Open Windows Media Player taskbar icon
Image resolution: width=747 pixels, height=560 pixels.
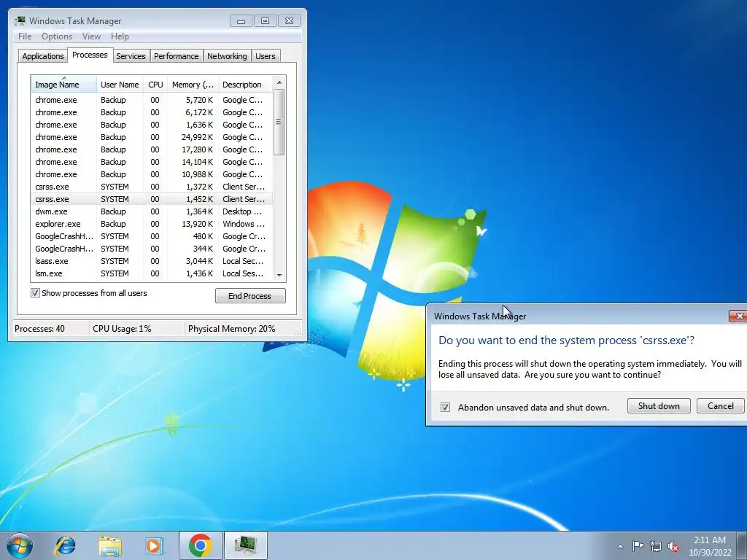tap(155, 545)
